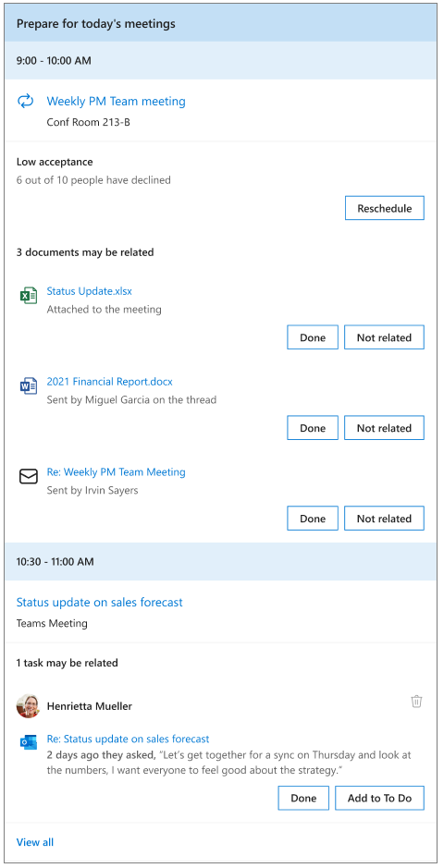
Task: Click 'Prepare for today's meetings' title
Action: pyautogui.click(x=96, y=23)
